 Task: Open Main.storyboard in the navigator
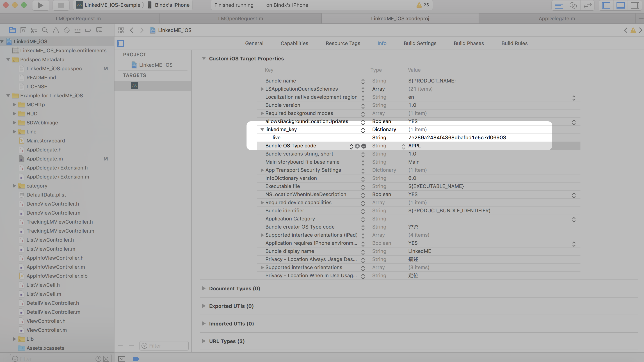pyautogui.click(x=46, y=141)
